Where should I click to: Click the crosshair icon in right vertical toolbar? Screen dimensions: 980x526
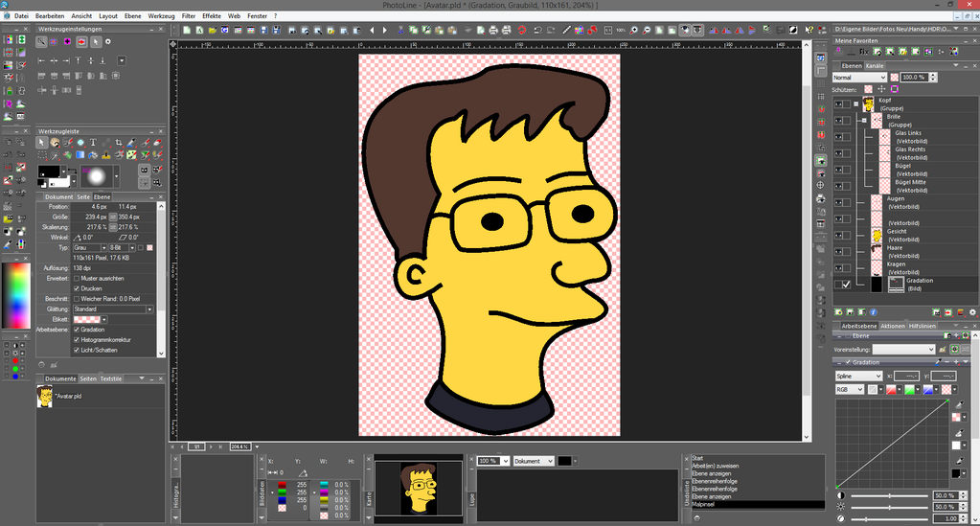821,185
